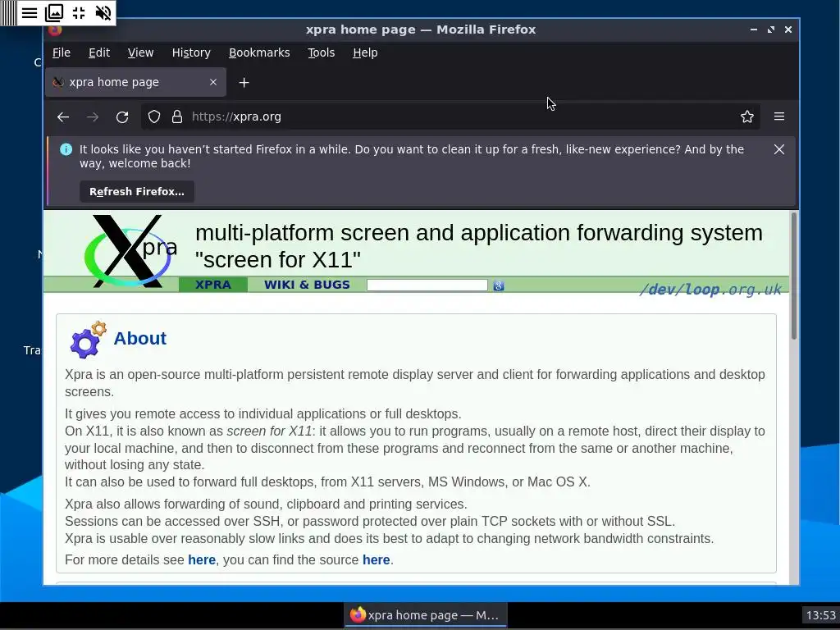Open the Firefox application hamburger menu
The image size is (840, 630).
pos(779,116)
